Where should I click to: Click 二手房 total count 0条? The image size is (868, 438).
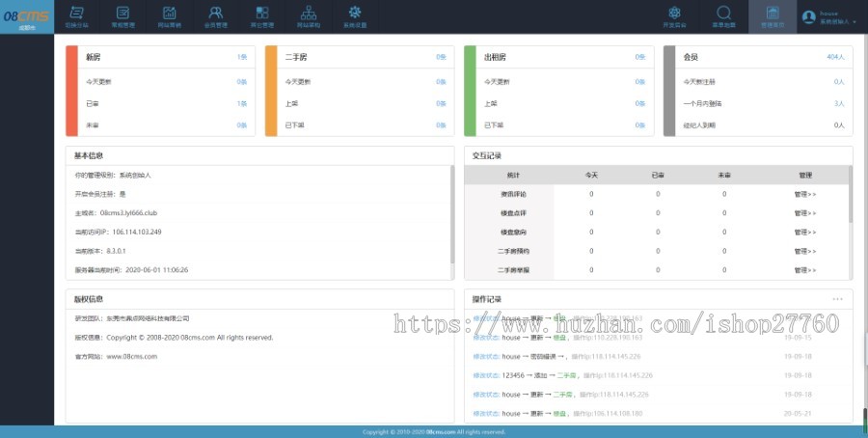(441, 57)
